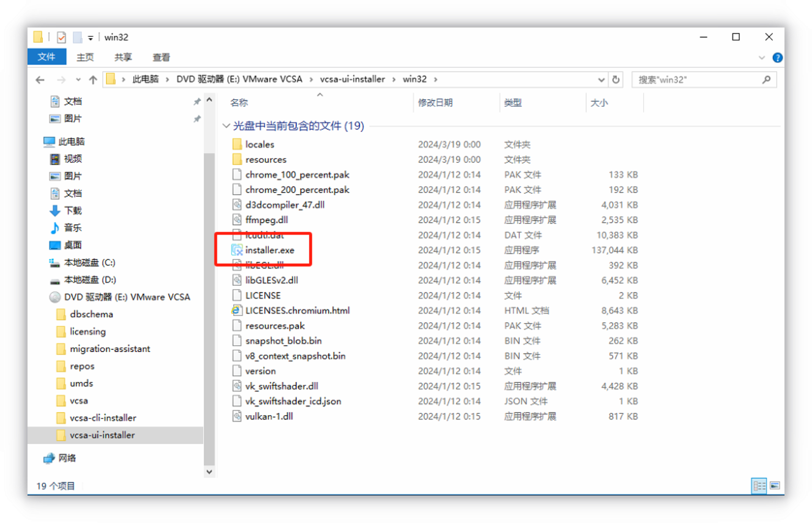
Task: Go up one folder level arrow
Action: (93, 80)
